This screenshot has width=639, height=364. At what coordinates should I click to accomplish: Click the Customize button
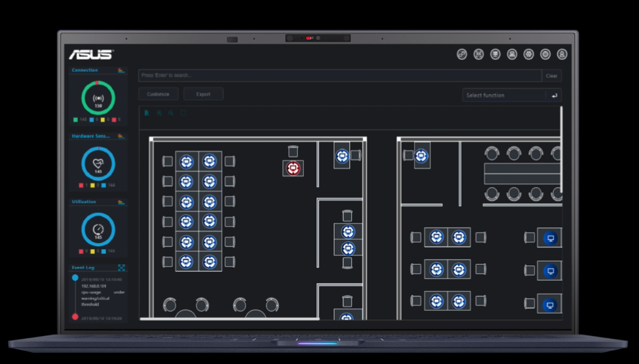click(158, 94)
